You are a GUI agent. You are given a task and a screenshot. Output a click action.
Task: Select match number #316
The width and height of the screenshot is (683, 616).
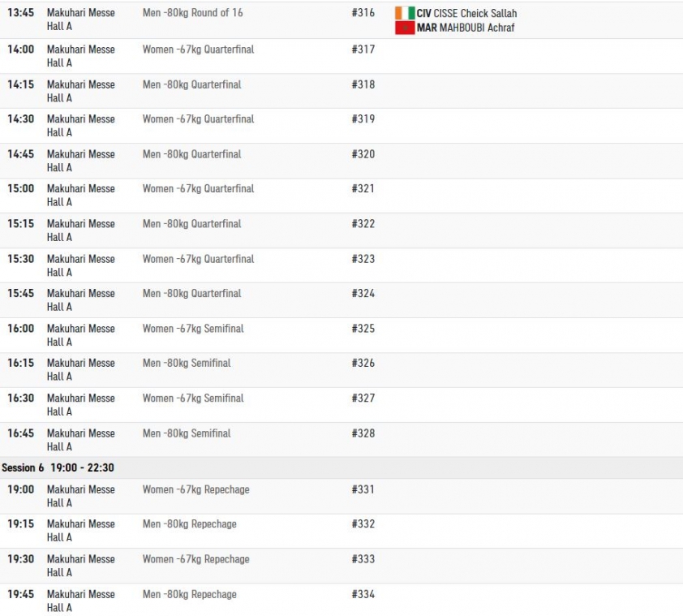[363, 13]
